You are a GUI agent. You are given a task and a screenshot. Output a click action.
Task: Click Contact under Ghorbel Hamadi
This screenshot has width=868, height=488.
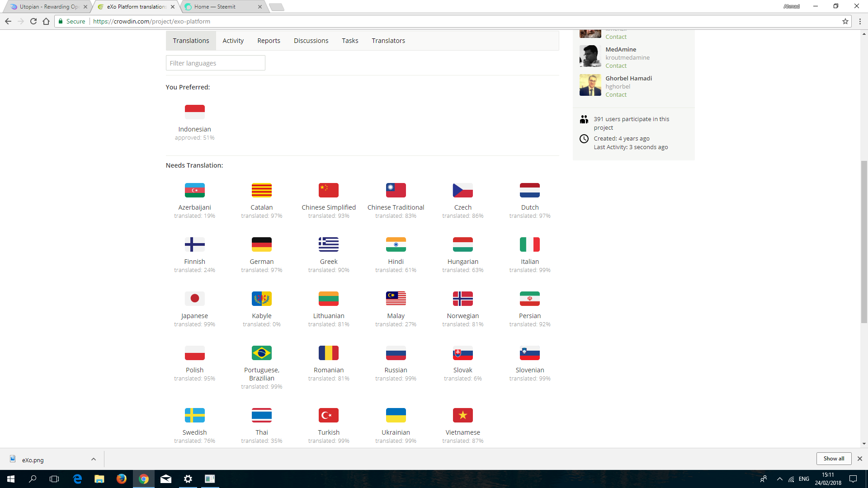pos(616,95)
